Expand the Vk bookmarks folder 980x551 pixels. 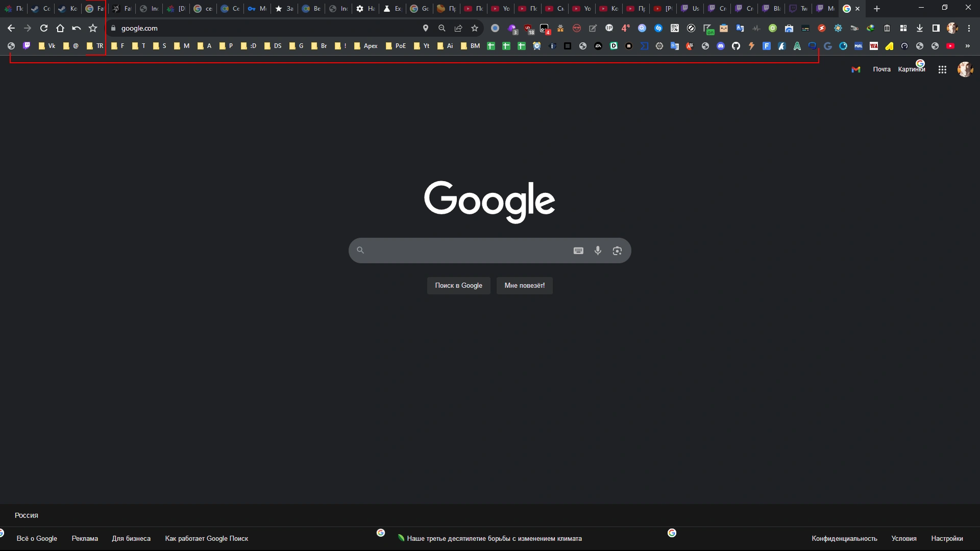click(x=46, y=46)
